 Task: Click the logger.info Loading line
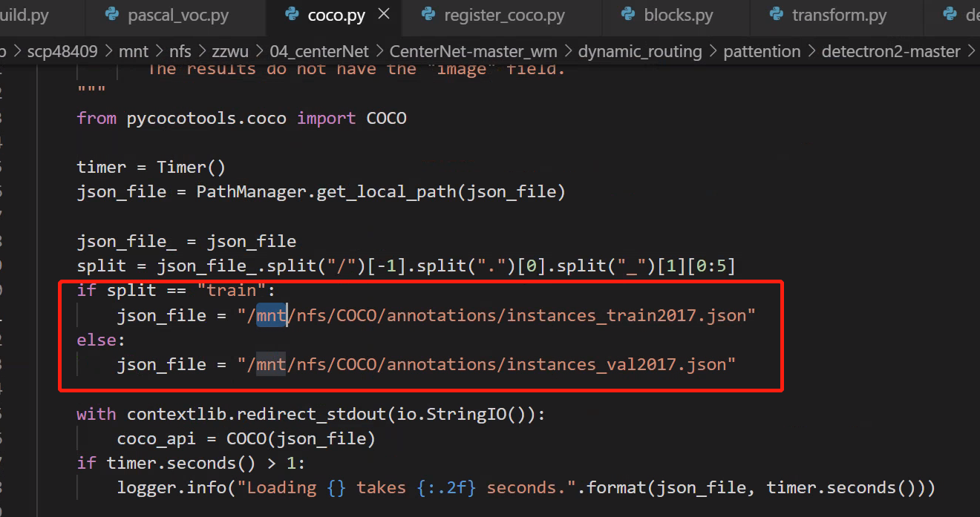526,487
